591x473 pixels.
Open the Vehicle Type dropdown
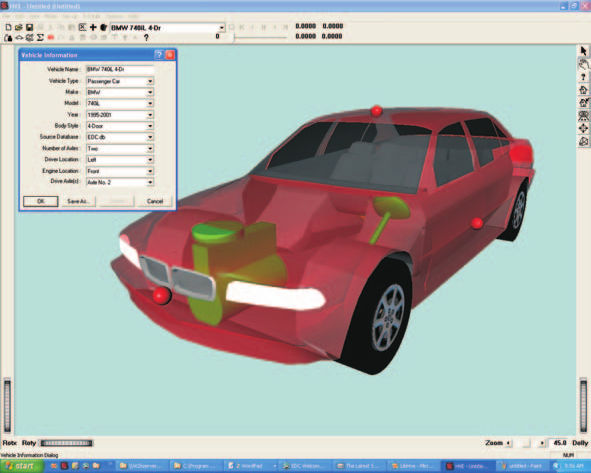click(x=150, y=81)
